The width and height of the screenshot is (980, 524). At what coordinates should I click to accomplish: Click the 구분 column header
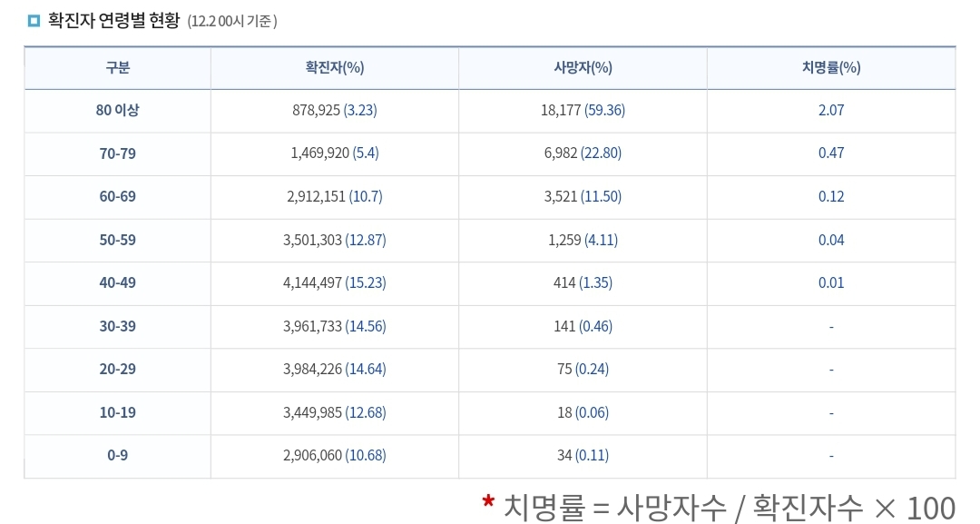pyautogui.click(x=117, y=67)
